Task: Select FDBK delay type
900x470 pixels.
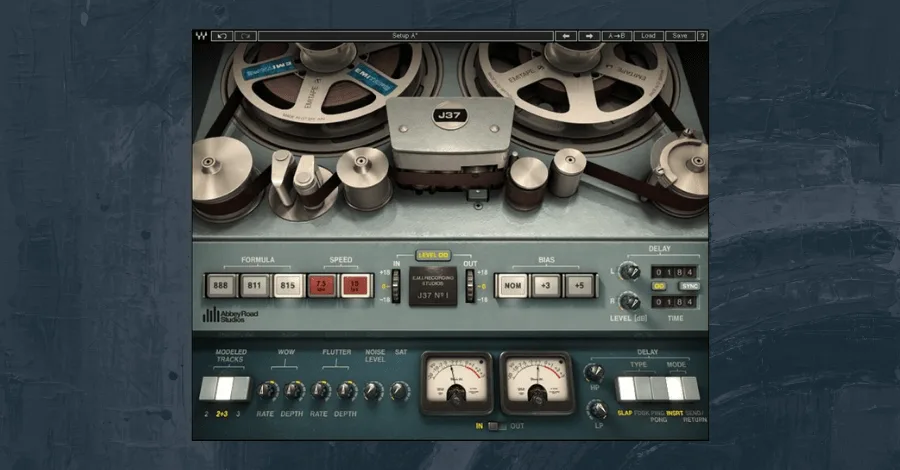Action: point(643,389)
